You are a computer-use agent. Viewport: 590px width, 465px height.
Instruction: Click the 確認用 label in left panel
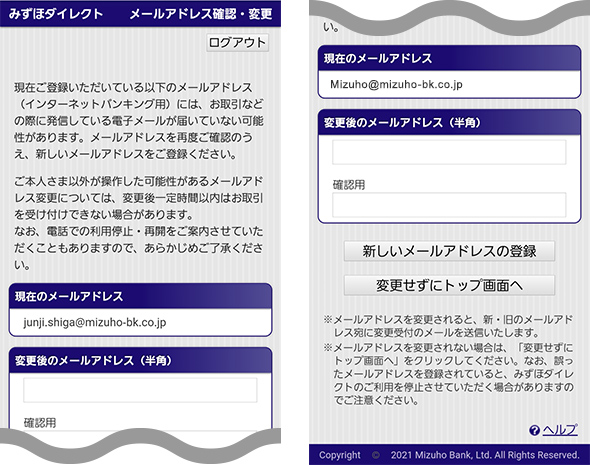[40, 423]
